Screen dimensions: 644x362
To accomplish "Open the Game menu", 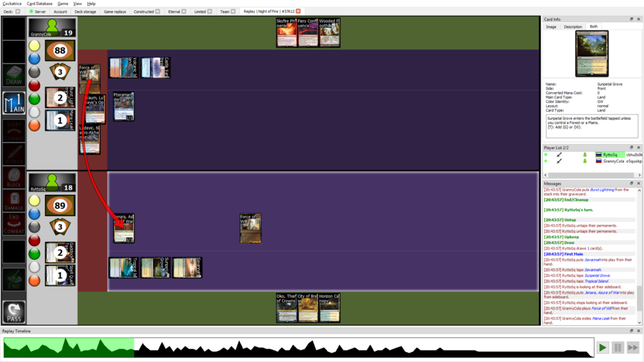I will (x=62, y=4).
